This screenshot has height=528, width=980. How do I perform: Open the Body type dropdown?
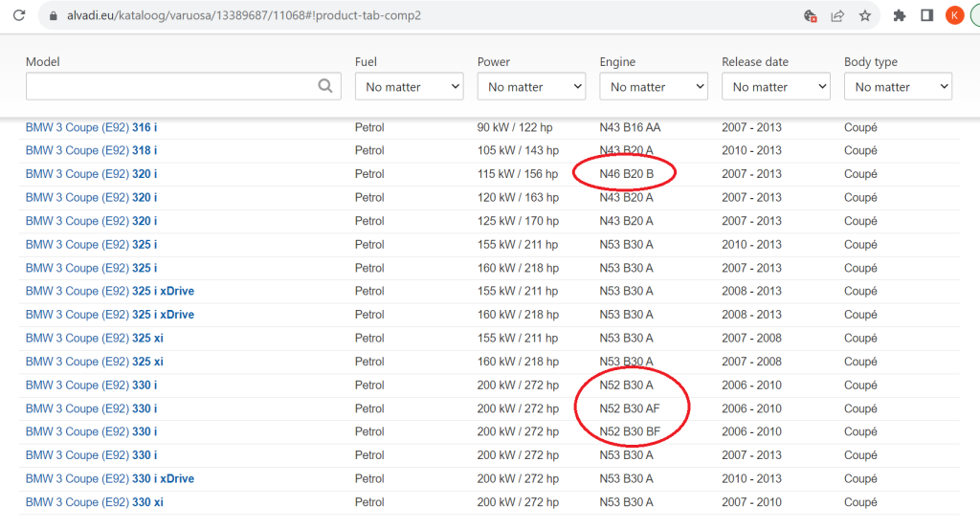[898, 87]
